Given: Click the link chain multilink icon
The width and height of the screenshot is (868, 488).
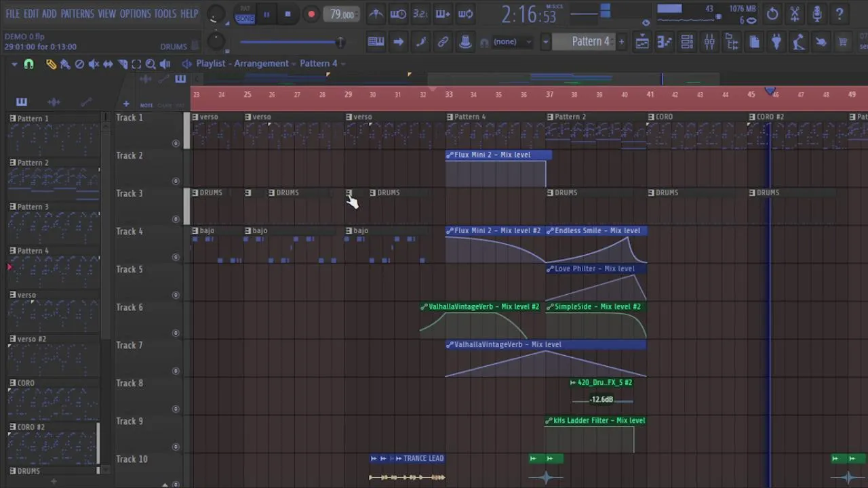Looking at the screenshot, I should pos(443,42).
